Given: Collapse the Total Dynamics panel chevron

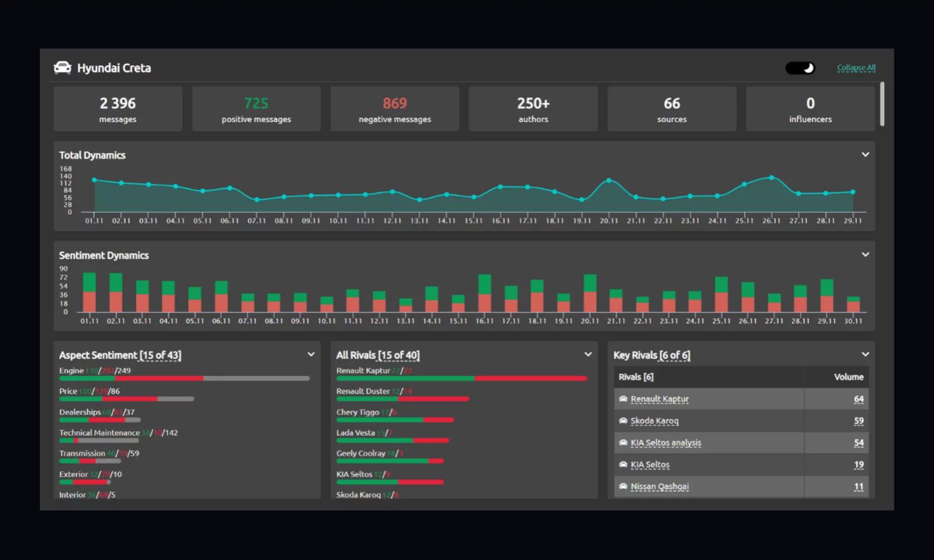Looking at the screenshot, I should pos(865,154).
